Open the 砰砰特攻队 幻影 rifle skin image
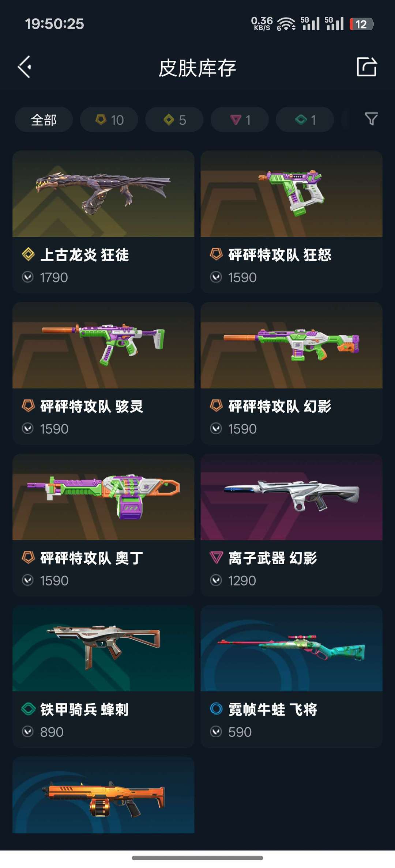Image resolution: width=395 pixels, height=868 pixels. [x=291, y=345]
